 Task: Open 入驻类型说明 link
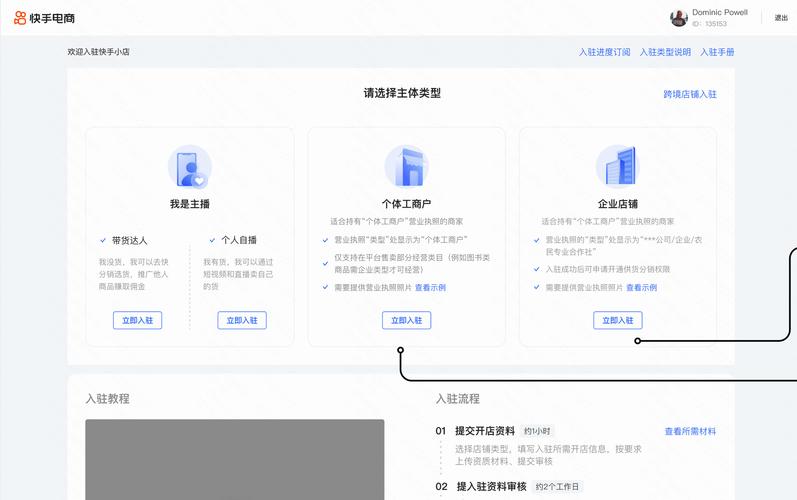665,52
